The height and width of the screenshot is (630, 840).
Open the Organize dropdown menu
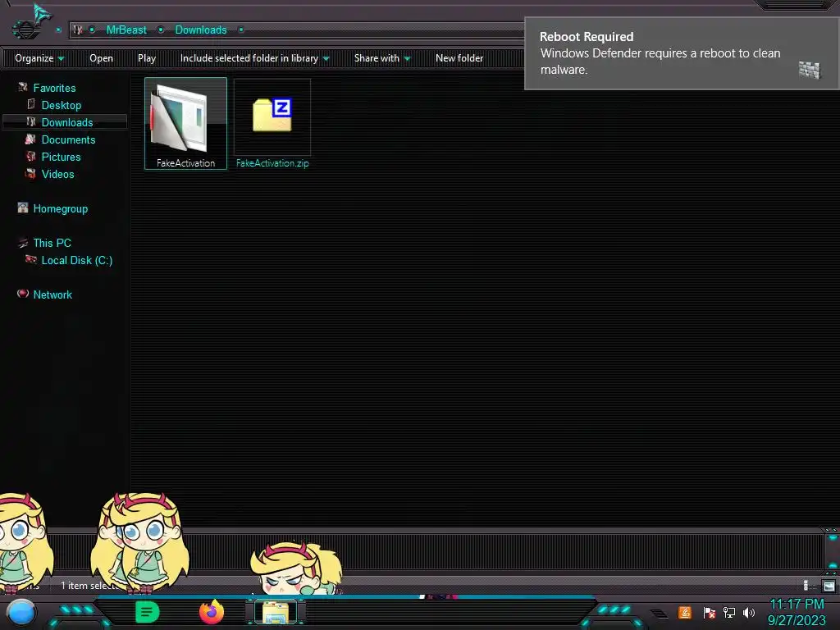39,58
